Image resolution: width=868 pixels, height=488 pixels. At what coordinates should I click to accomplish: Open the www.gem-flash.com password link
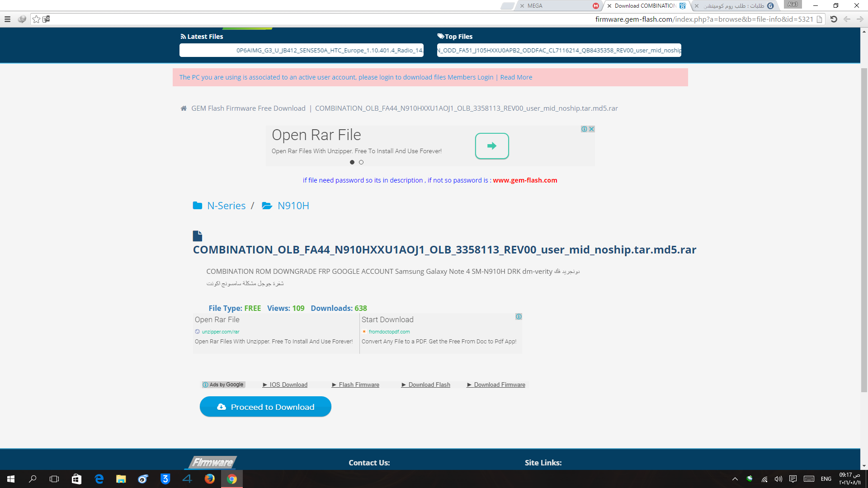click(x=525, y=180)
